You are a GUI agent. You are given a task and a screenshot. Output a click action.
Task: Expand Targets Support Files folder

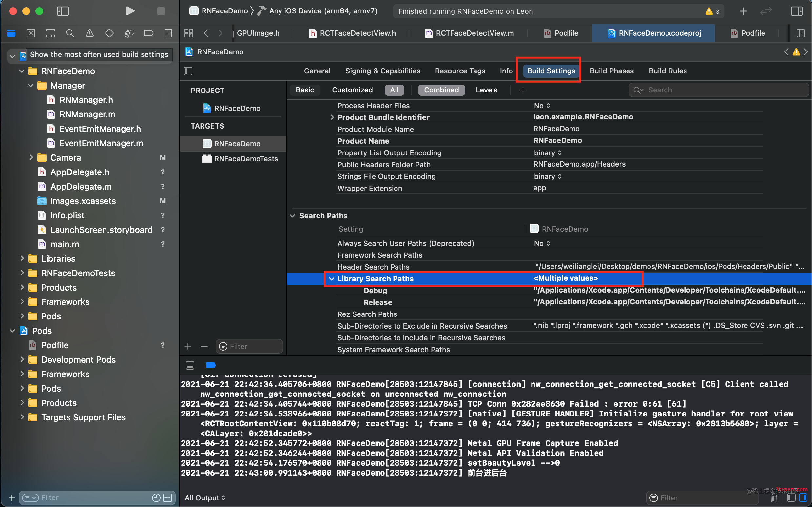(22, 417)
